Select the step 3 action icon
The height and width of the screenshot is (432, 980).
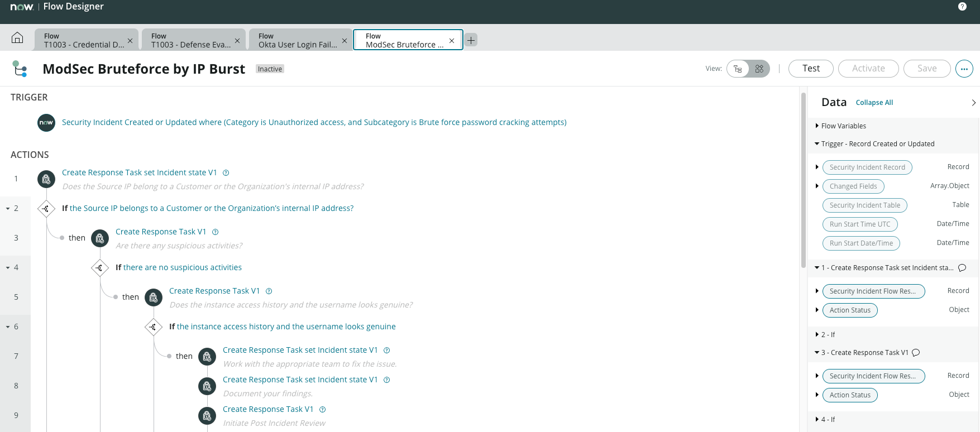[x=100, y=238]
